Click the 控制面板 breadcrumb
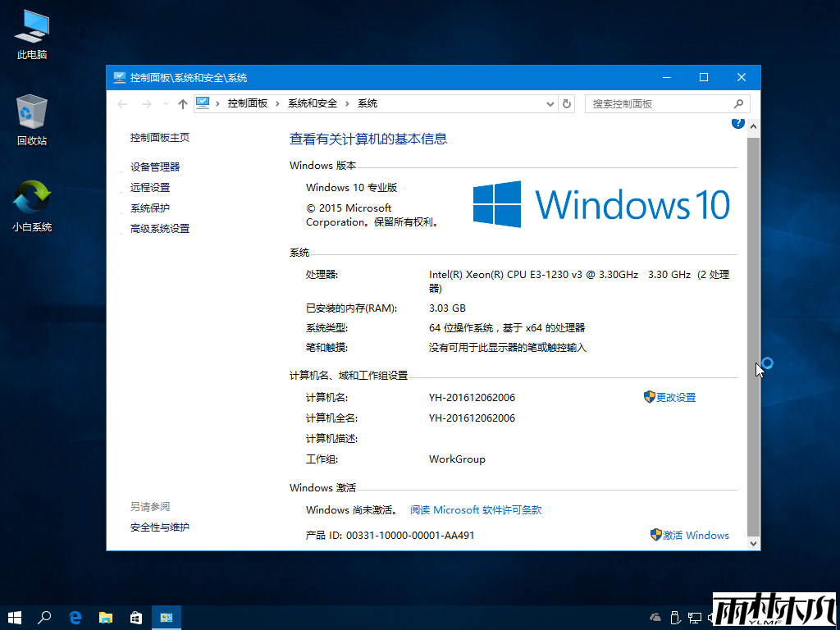This screenshot has height=630, width=840. (x=248, y=104)
